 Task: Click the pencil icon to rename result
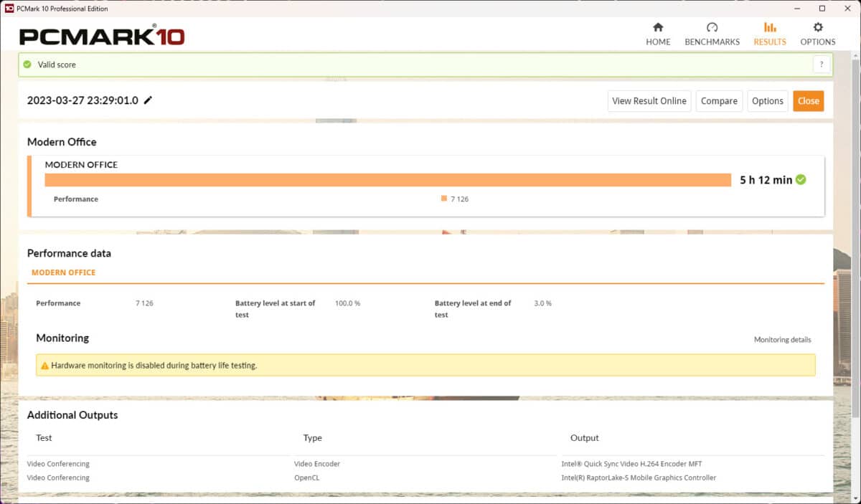coord(148,100)
